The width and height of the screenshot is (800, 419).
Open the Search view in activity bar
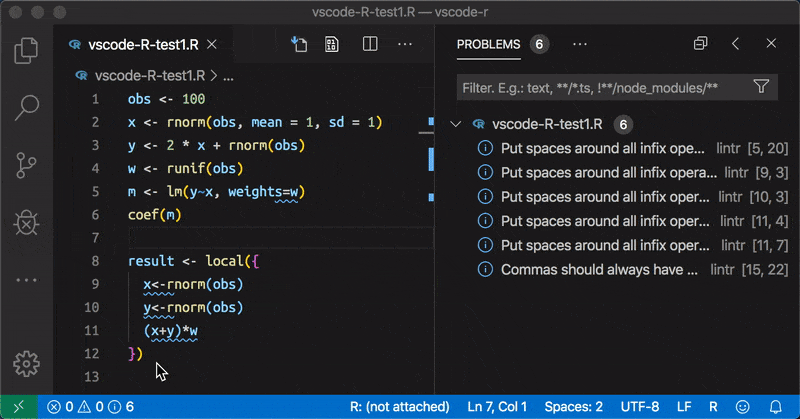(x=27, y=107)
